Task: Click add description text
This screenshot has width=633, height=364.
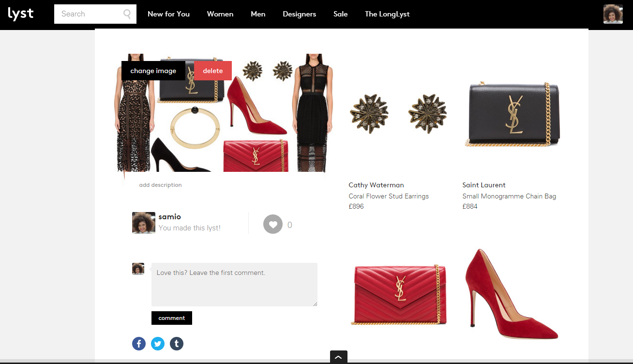Action: [160, 185]
